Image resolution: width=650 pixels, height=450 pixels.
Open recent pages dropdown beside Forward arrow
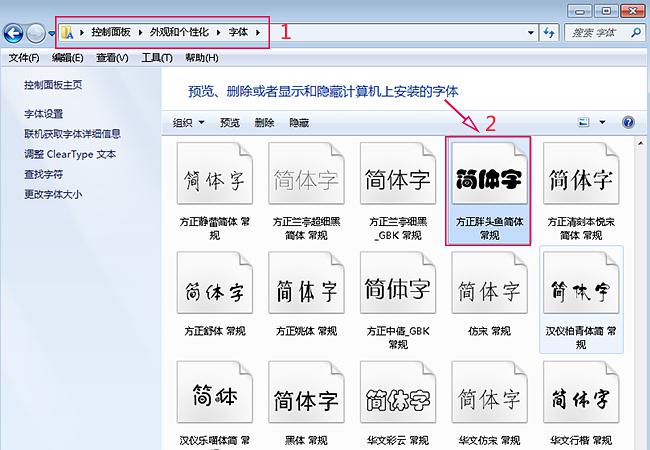tap(51, 34)
